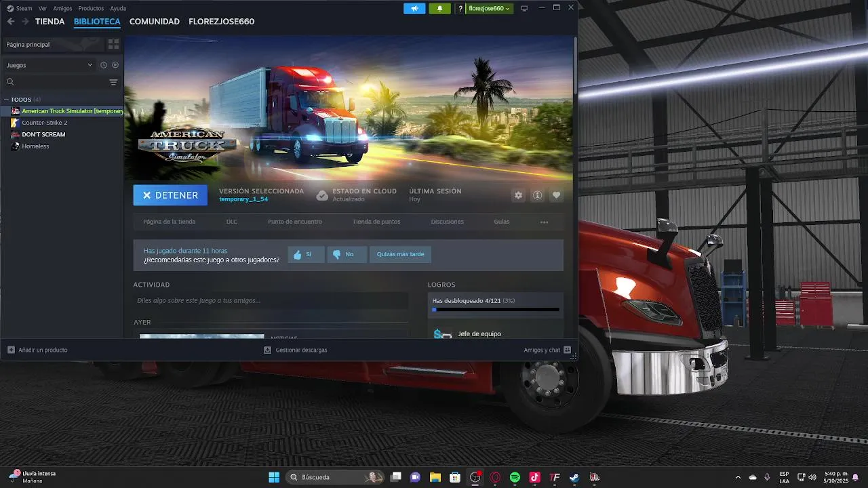Open Página de la tienda tab
Screen dimensions: 868x488
tap(169, 222)
